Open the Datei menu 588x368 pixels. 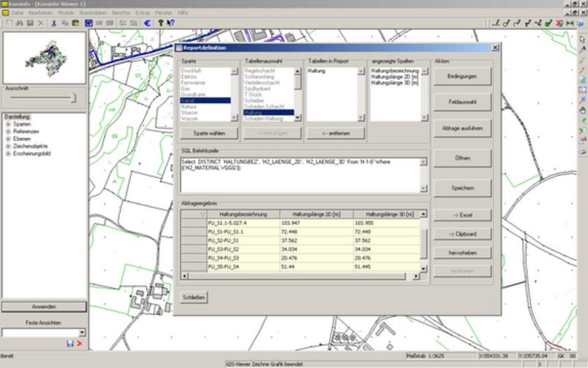[x=17, y=12]
